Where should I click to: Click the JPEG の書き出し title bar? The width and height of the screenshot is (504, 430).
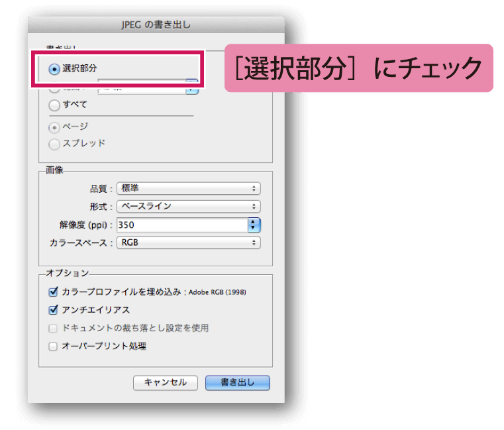(x=156, y=25)
